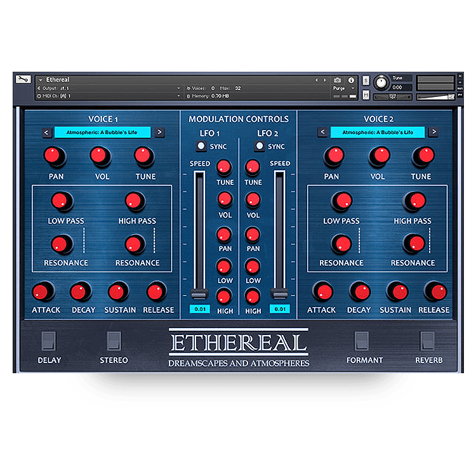Click the Voice 1 PAN knob
The width and height of the screenshot is (476, 476).
click(x=55, y=156)
